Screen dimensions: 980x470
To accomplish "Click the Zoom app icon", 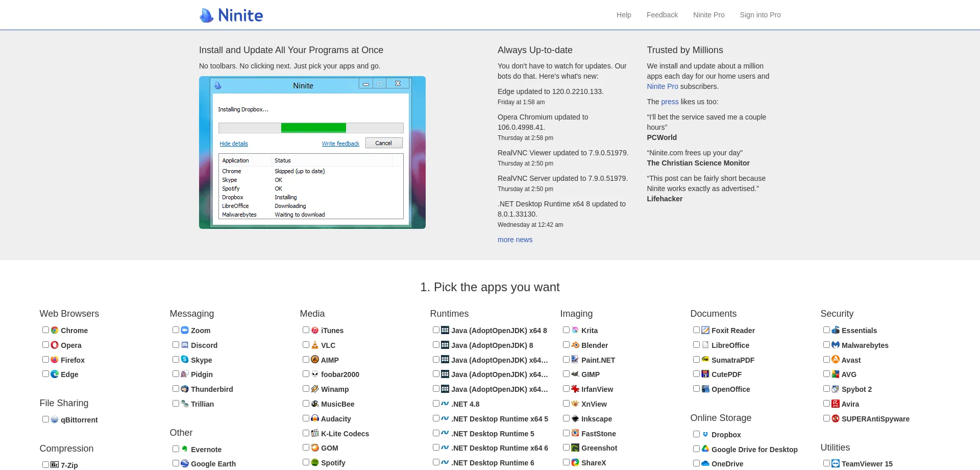I will click(185, 331).
